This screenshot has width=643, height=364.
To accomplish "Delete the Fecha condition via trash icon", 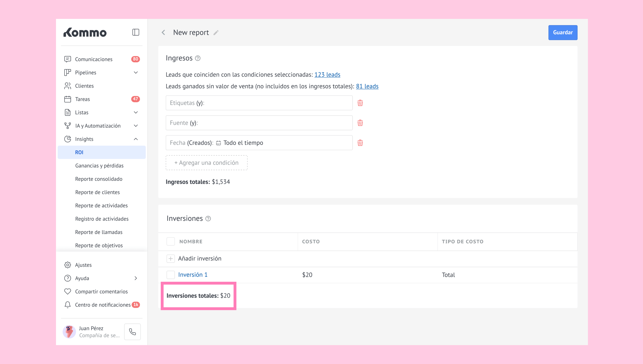I will point(360,143).
